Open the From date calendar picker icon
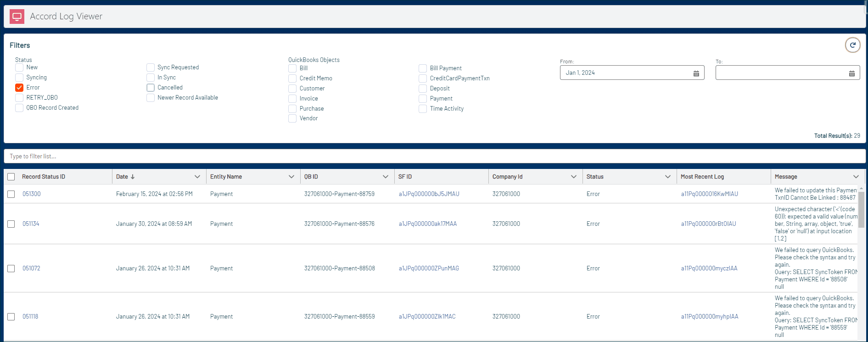 click(696, 73)
